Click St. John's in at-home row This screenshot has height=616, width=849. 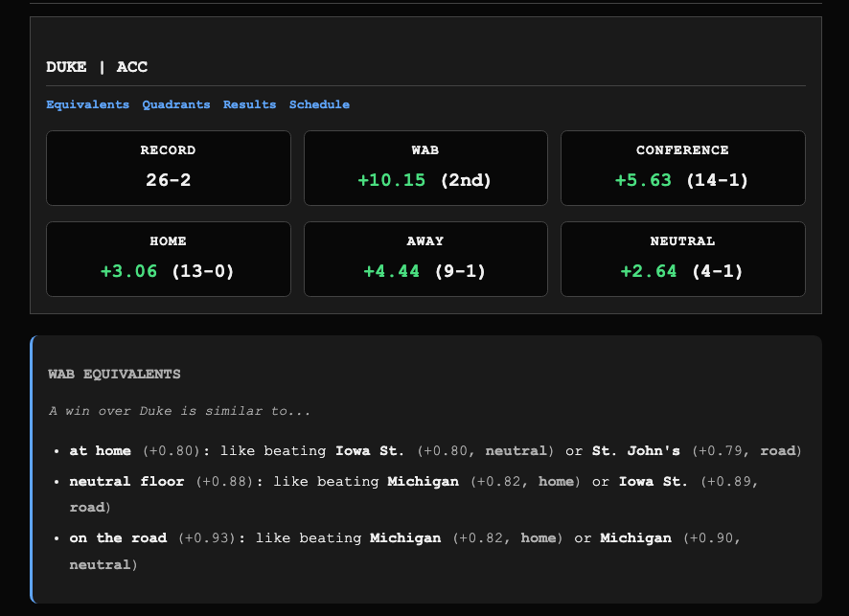click(636, 451)
